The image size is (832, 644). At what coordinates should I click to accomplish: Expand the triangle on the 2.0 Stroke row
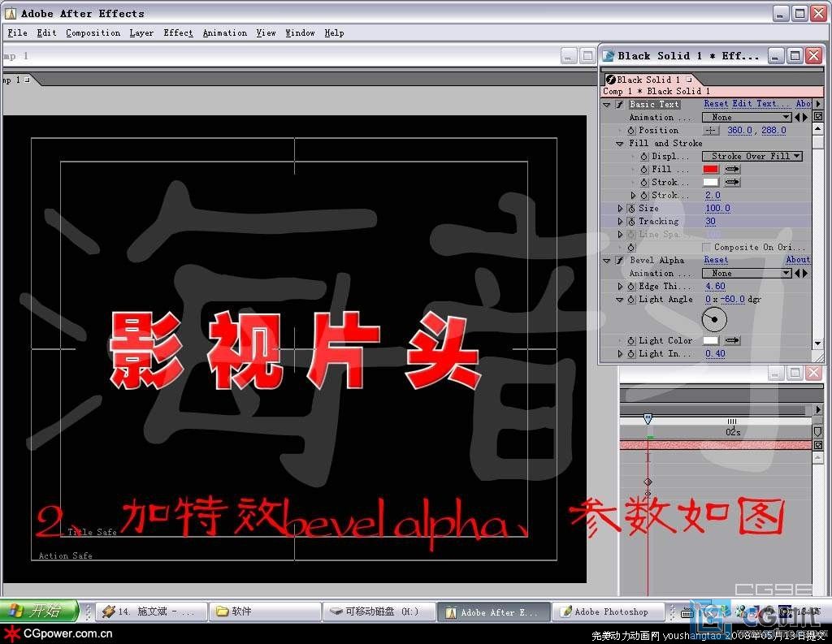(x=633, y=195)
